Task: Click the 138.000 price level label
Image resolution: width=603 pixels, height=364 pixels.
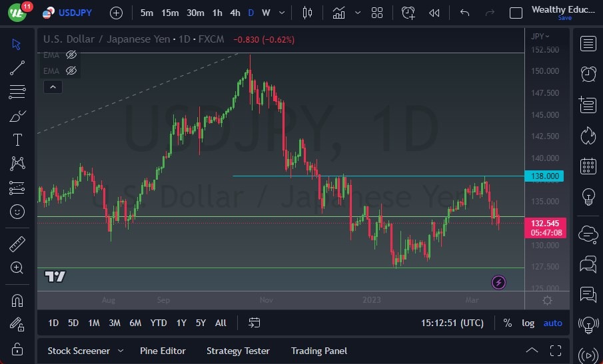Action: (544, 176)
